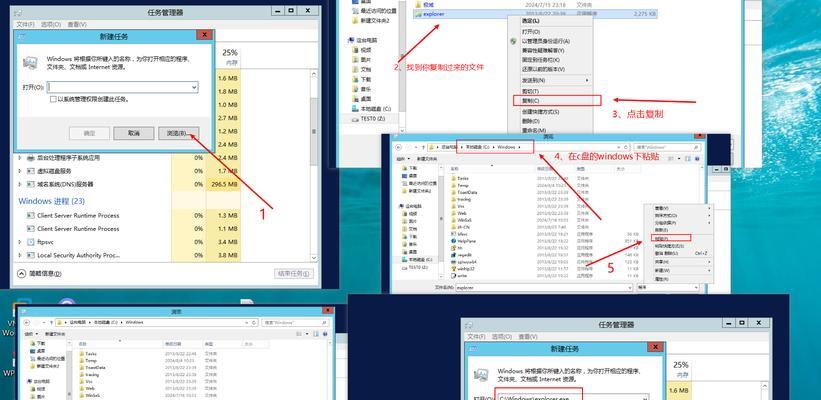Viewport: 821px width, 400px height.
Task: Click the back arrow in the middle Browse dialog
Action: tap(399, 148)
